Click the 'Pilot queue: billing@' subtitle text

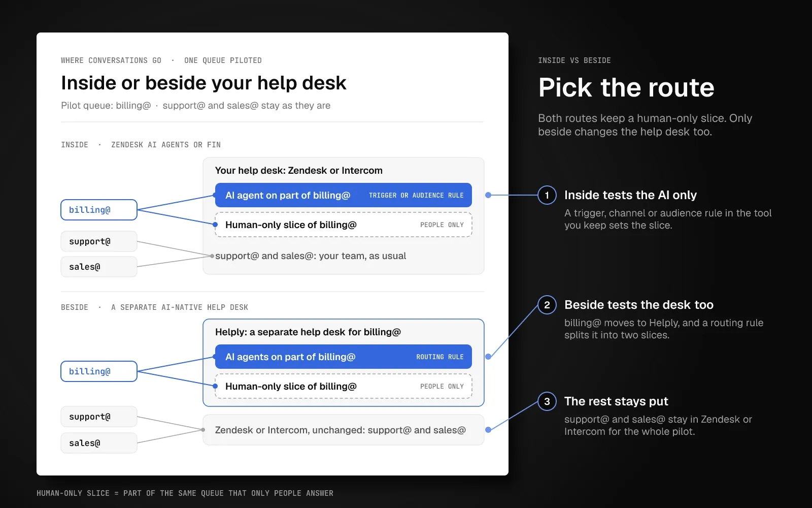[106, 106]
